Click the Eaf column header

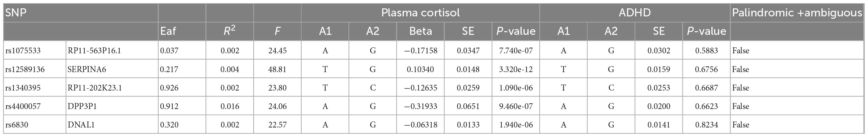pyautogui.click(x=182, y=31)
